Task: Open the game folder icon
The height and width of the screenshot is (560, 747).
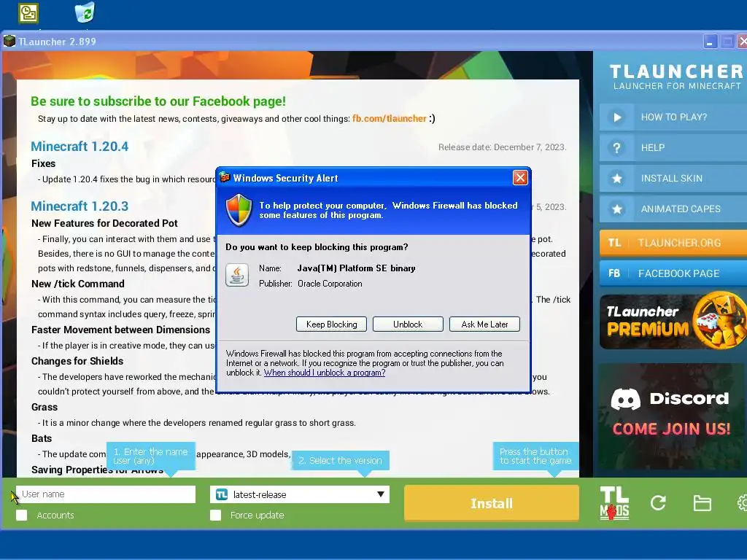Action: 702,503
